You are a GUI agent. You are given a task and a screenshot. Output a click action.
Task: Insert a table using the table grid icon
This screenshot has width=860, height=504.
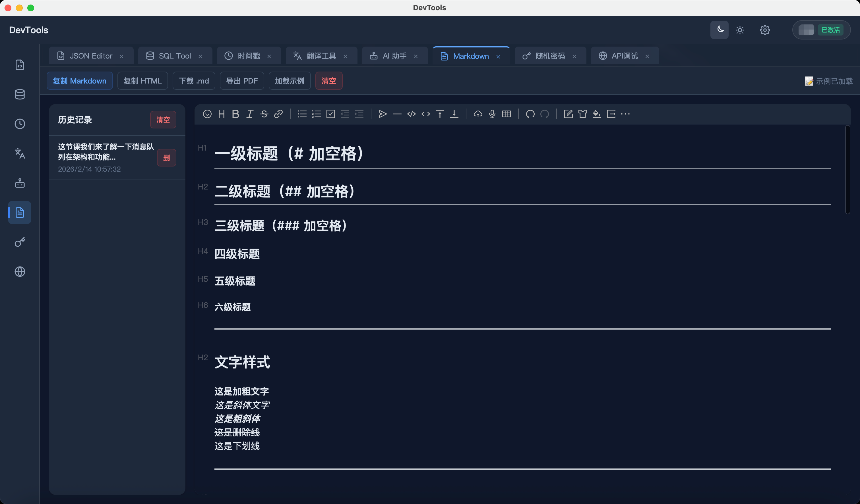[x=507, y=114]
